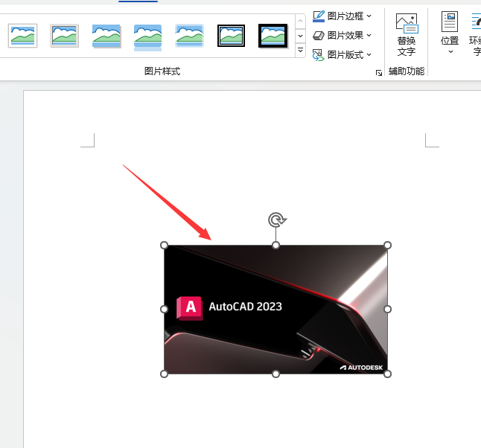Click the top-right resize handle of picture
Viewport: 481px width, 448px height.
pos(387,245)
